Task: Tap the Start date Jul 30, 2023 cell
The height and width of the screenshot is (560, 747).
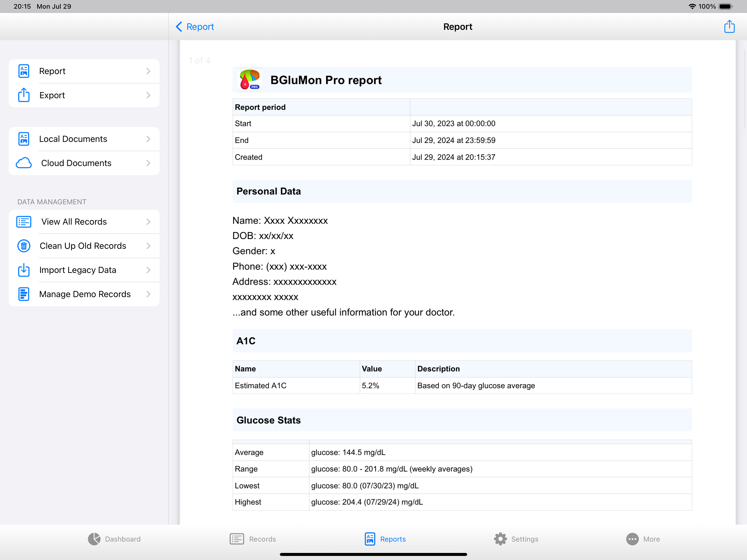Action: 550,123
